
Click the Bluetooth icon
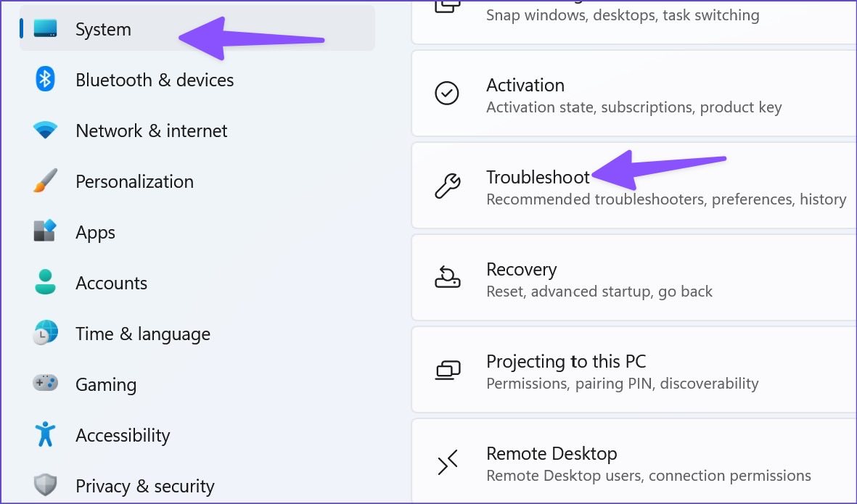click(x=45, y=79)
